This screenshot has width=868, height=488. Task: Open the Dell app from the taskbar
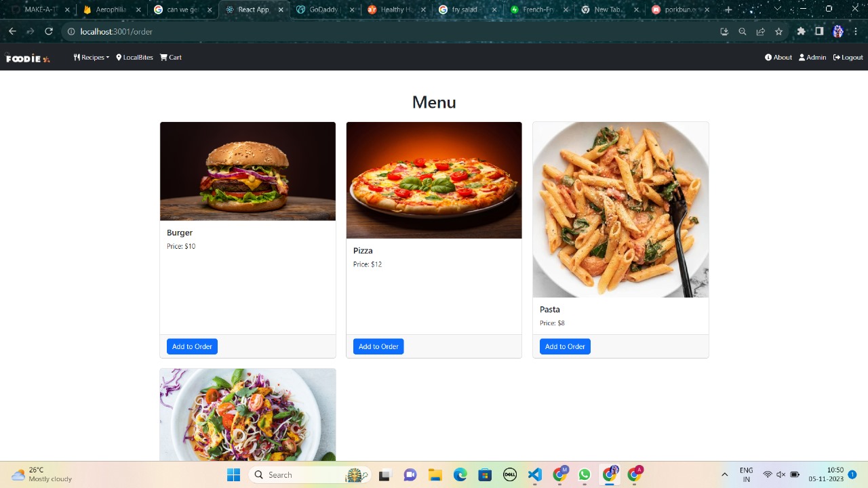[x=510, y=475]
